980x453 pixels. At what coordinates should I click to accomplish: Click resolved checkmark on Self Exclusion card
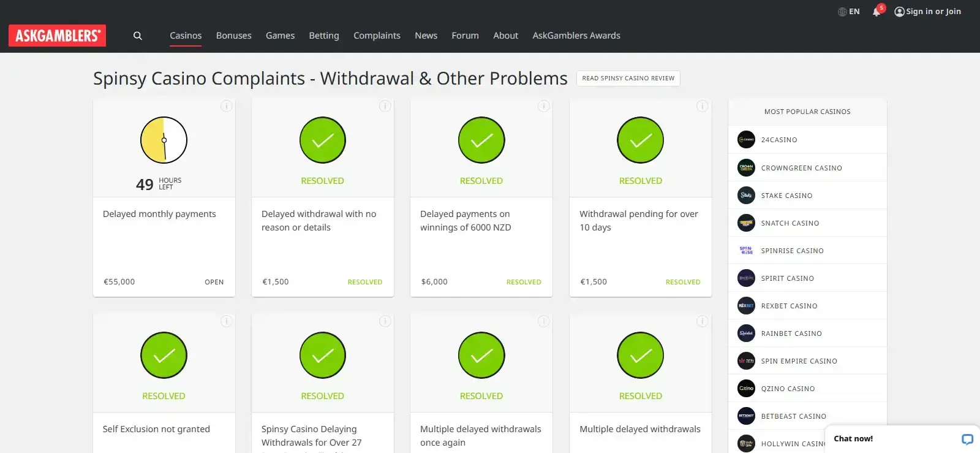coord(164,355)
